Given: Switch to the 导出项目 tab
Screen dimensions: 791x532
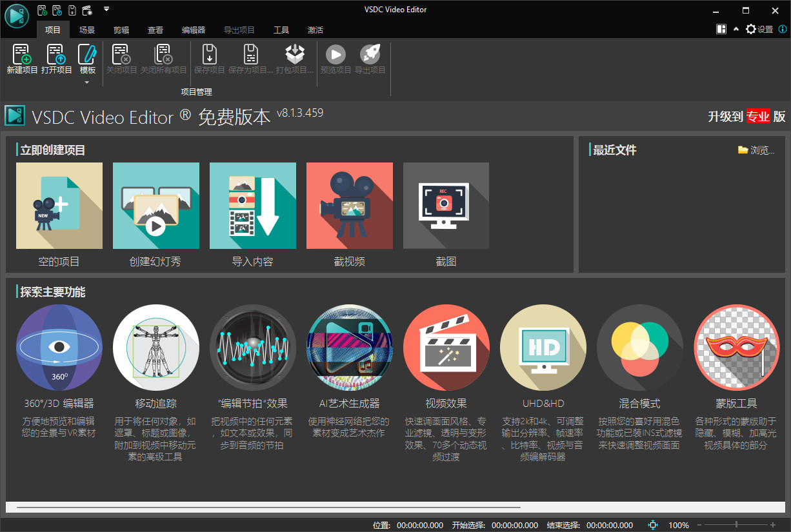Looking at the screenshot, I should pos(239,30).
